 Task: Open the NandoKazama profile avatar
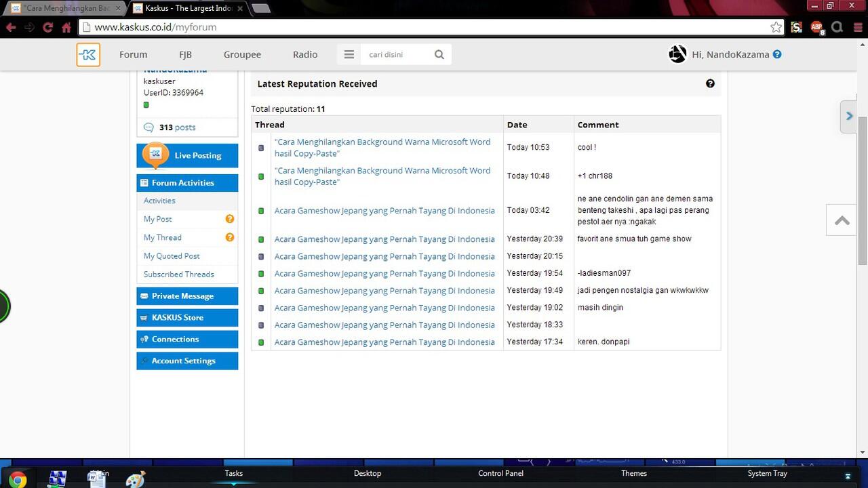point(677,54)
